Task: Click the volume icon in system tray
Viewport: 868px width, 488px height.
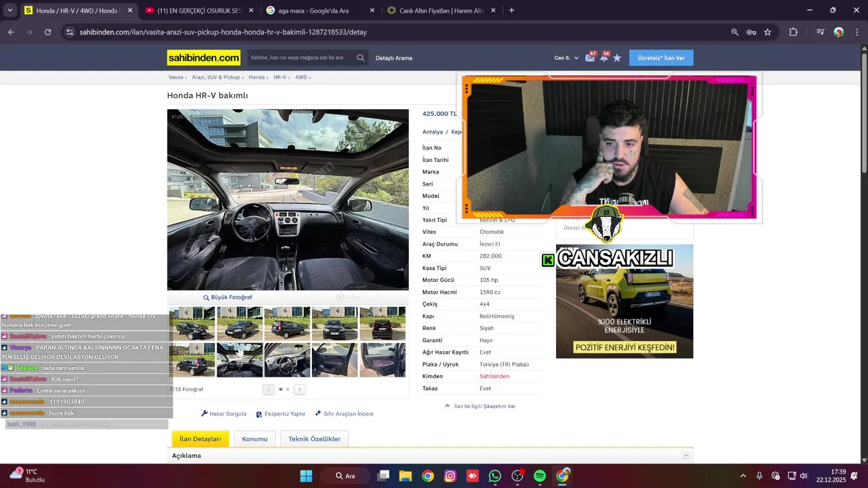Action: [804, 476]
